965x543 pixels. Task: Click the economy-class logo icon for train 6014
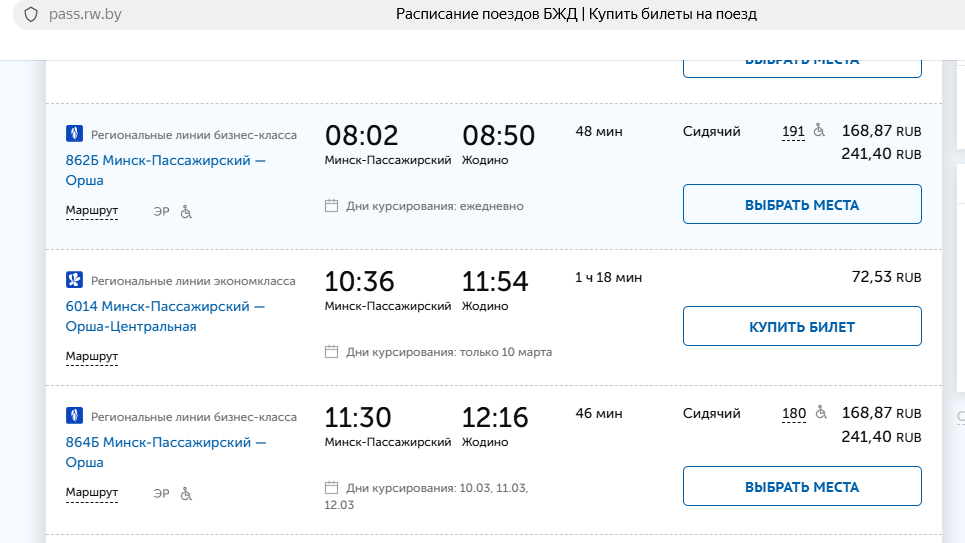click(x=74, y=280)
